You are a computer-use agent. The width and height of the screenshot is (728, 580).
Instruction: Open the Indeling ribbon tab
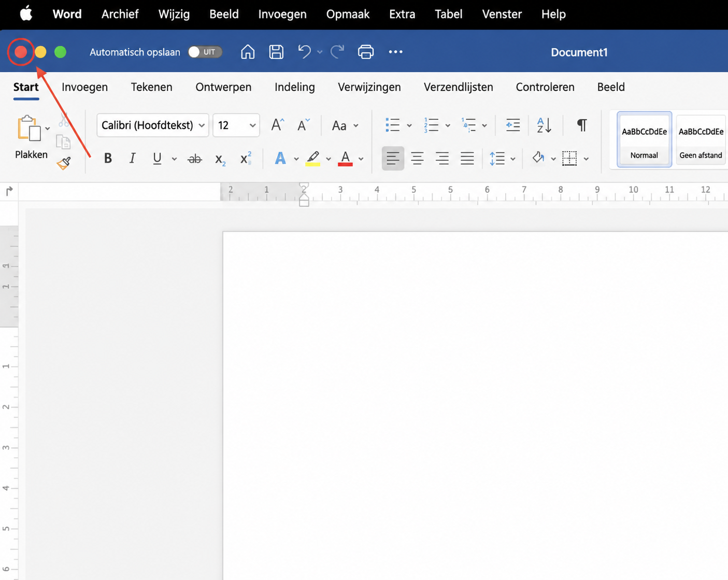(295, 87)
